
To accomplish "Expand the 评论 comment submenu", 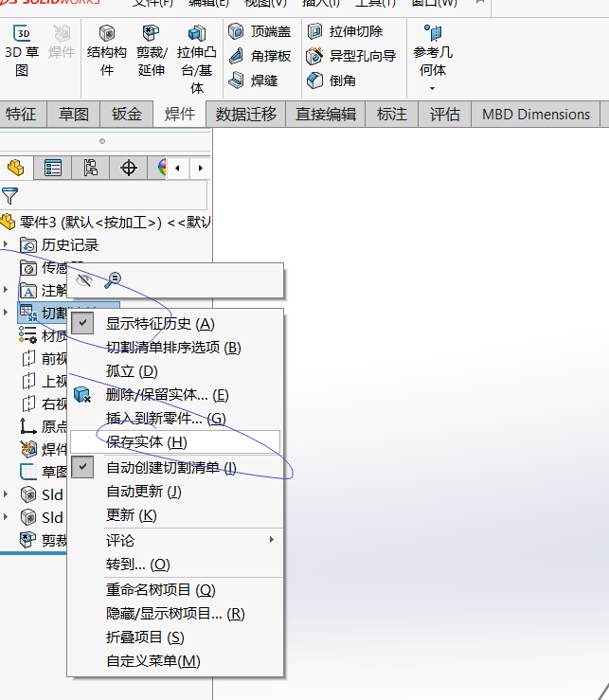I will (x=176, y=541).
